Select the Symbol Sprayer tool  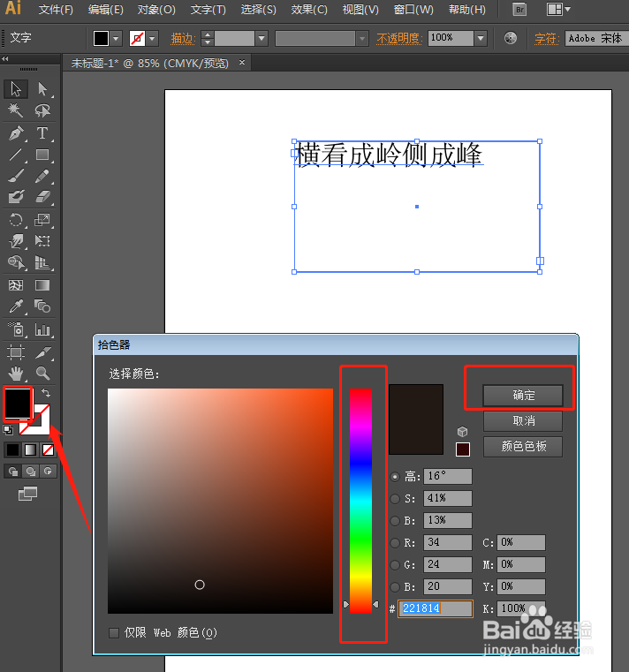(x=16, y=329)
